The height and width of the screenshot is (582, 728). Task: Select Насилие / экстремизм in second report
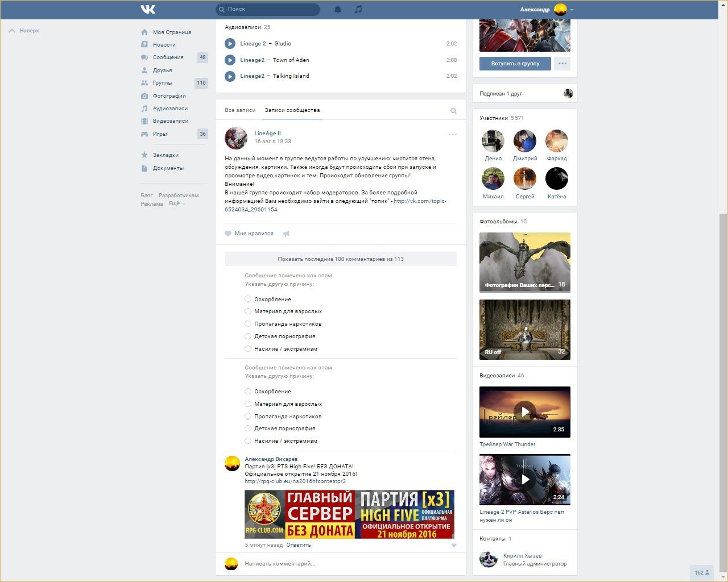[x=248, y=440]
